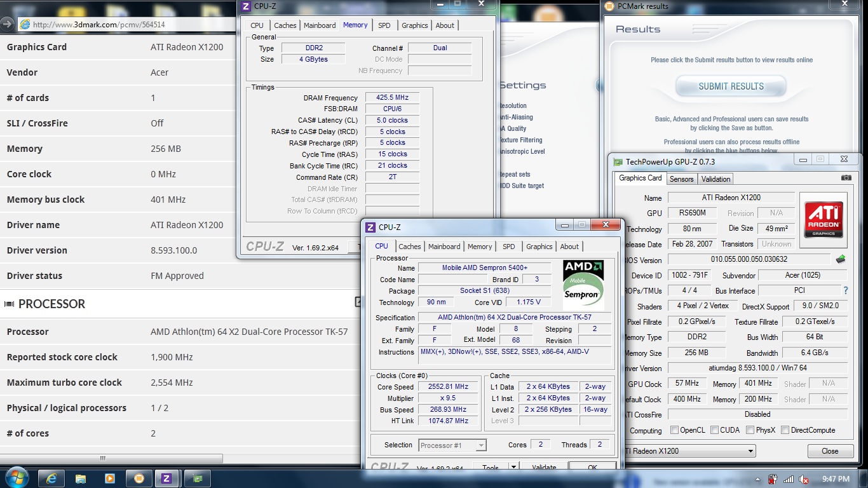Click the Validate button in CPU-Z
The image size is (868, 488).
point(544,468)
